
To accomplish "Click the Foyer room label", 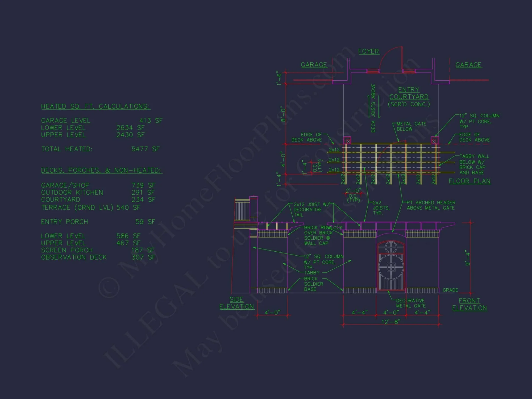I will 368,51.
